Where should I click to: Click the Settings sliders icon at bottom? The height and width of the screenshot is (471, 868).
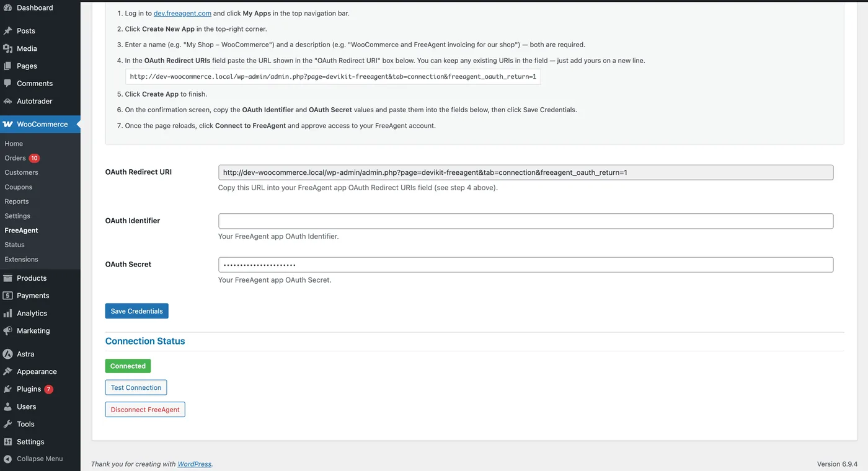(7, 442)
